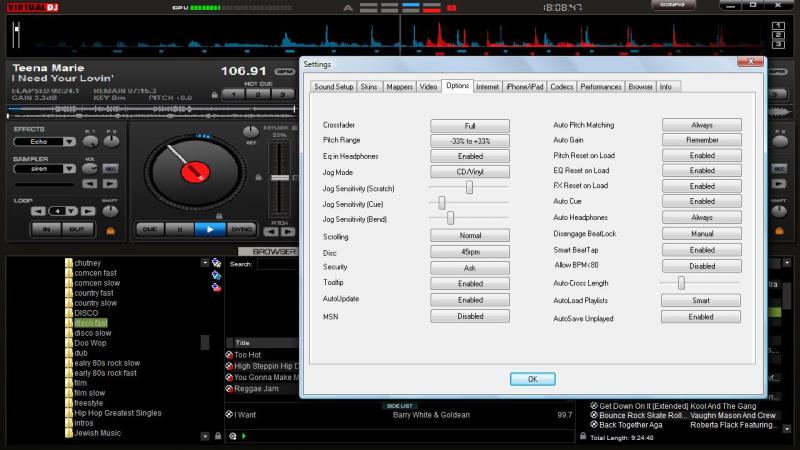Open the iPhone/iPad tab
Image resolution: width=800 pixels, height=450 pixels.
524,87
